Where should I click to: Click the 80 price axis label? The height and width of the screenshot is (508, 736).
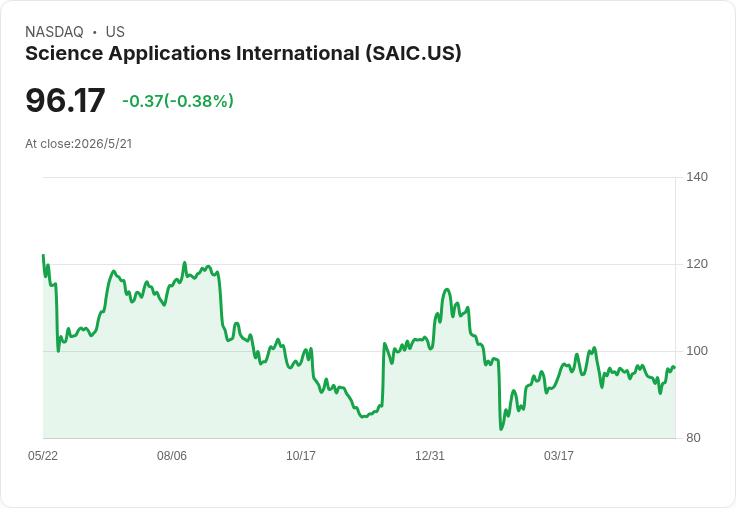point(693,438)
